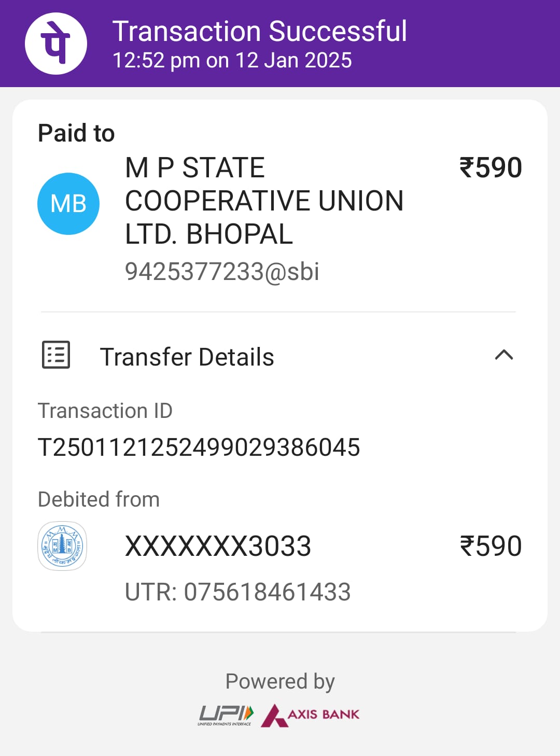Click the Axis Bank logo

coord(310,715)
